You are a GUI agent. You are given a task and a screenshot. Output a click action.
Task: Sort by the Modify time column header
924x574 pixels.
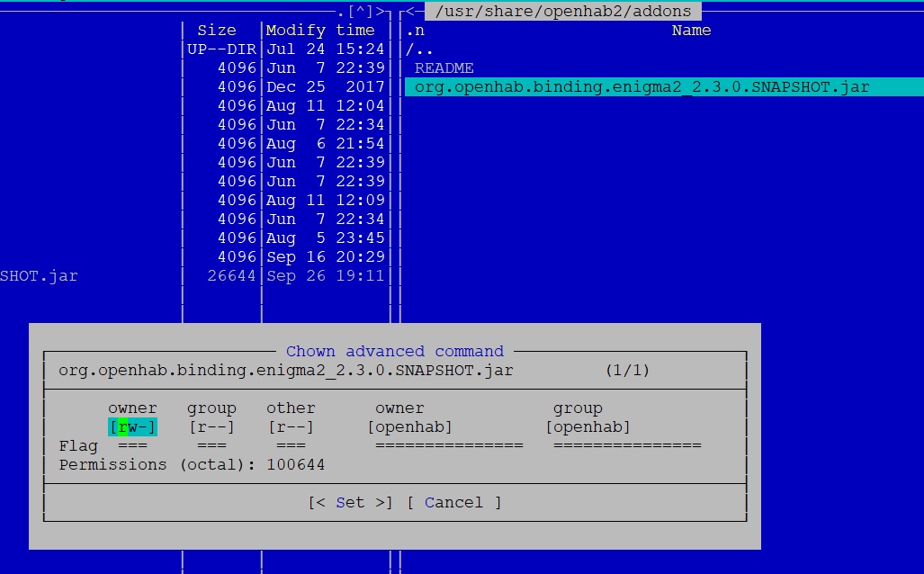[320, 31]
